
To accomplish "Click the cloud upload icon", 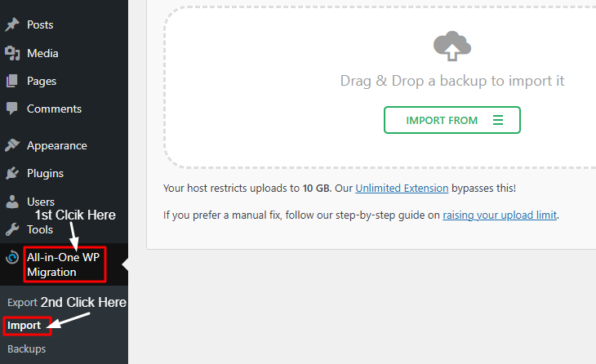I will click(x=451, y=46).
